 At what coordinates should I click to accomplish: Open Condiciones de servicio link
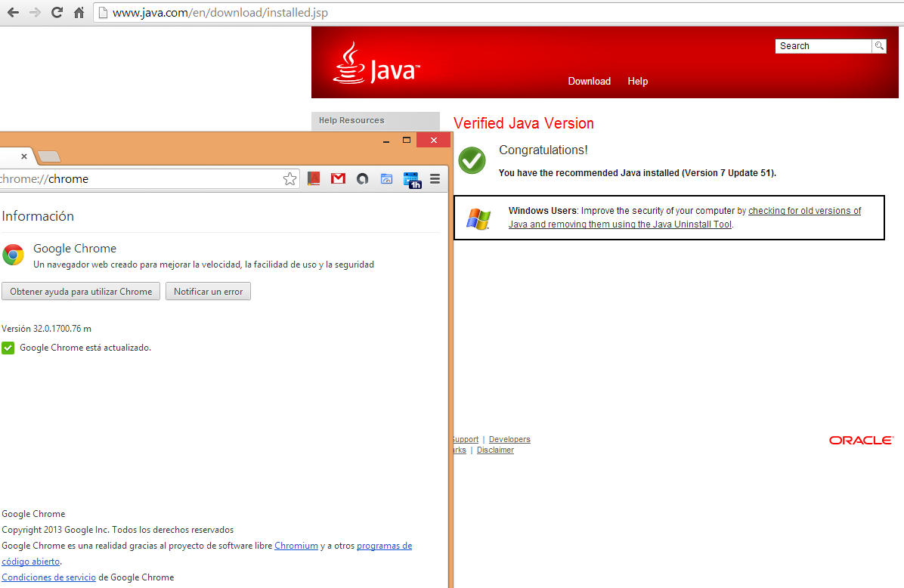49,577
